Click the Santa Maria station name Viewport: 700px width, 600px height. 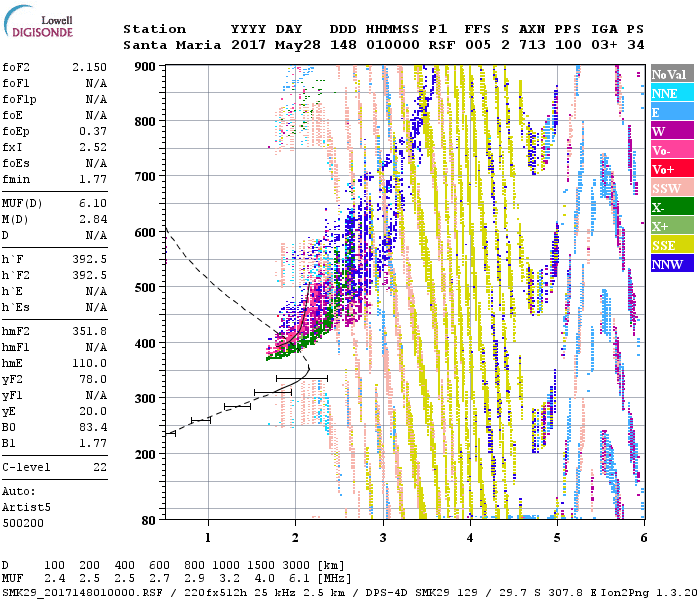(172, 45)
